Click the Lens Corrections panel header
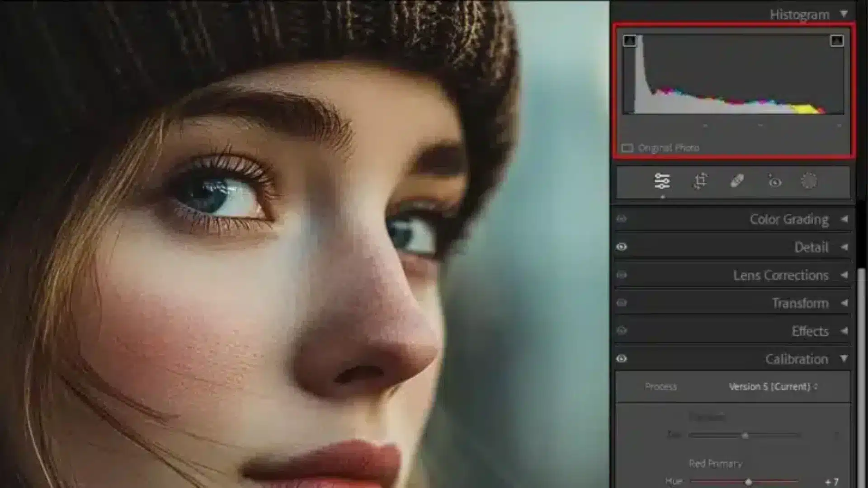 (x=732, y=275)
